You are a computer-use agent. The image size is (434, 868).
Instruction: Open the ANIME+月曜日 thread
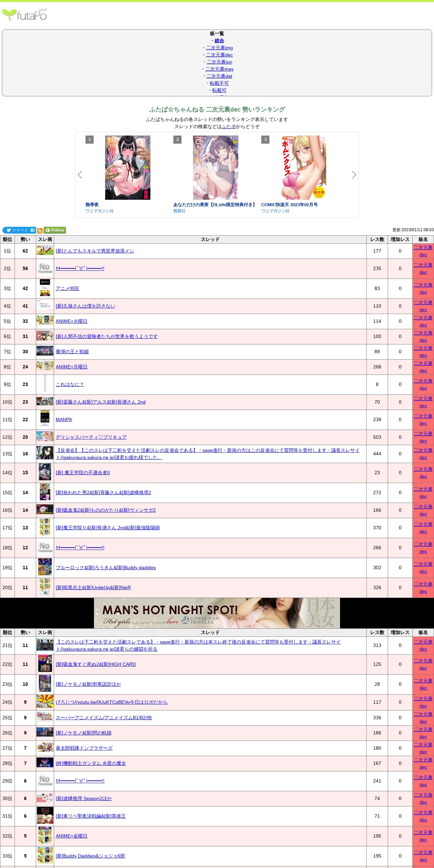pyautogui.click(x=72, y=367)
